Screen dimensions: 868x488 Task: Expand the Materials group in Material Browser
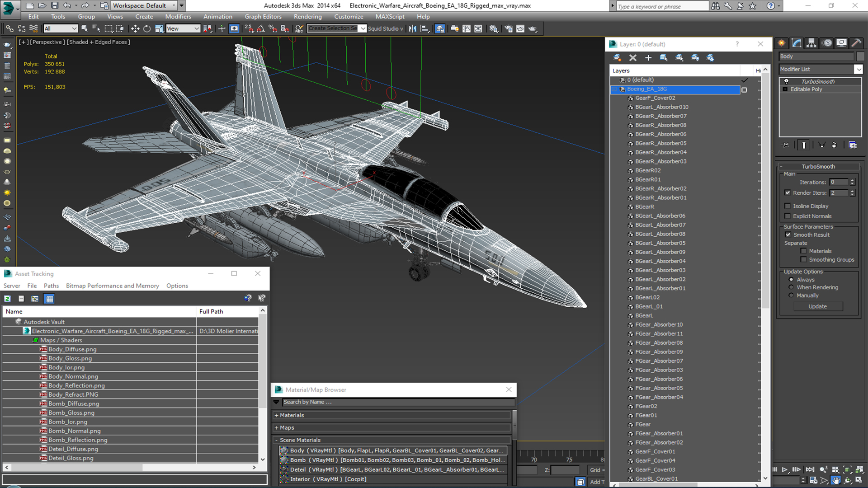pyautogui.click(x=276, y=415)
